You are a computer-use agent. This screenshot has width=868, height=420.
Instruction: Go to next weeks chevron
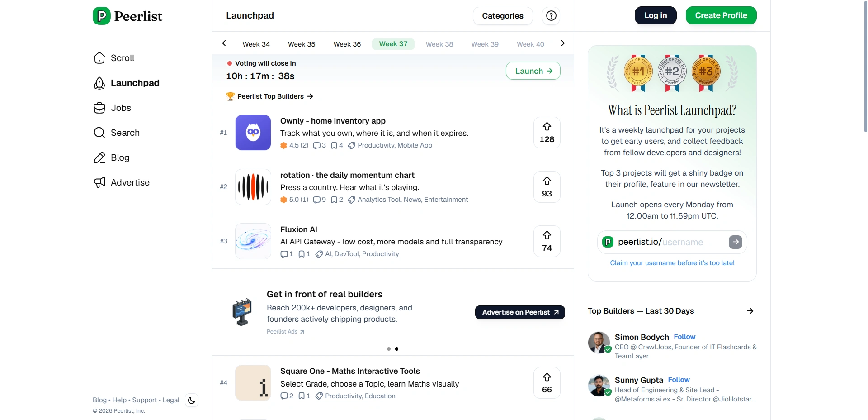click(x=563, y=43)
